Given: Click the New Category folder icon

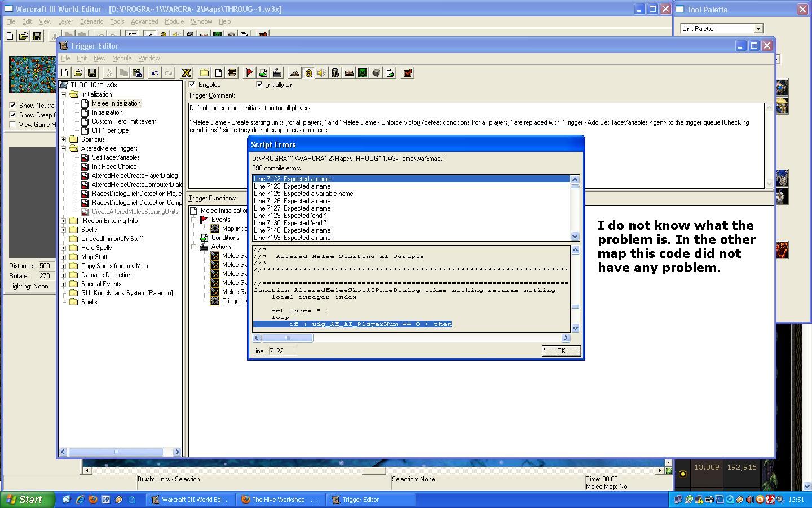Looking at the screenshot, I should tap(204, 73).
